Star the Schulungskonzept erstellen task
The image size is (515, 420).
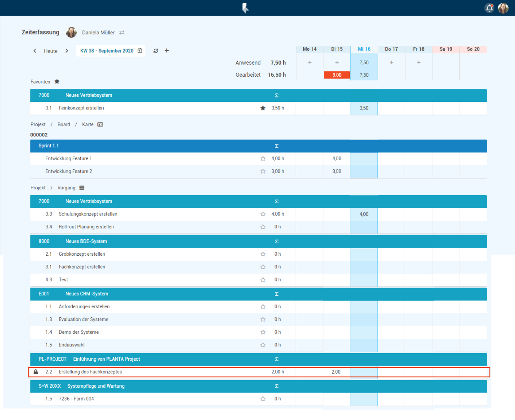[x=263, y=214]
